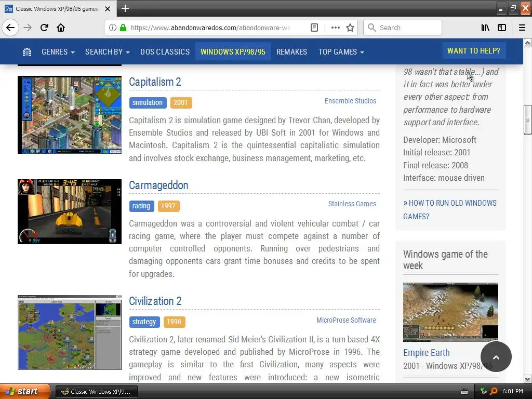Screen dimensions: 532x399
Task: Expand the TOP GAMES dropdown menu
Action: coord(341,52)
